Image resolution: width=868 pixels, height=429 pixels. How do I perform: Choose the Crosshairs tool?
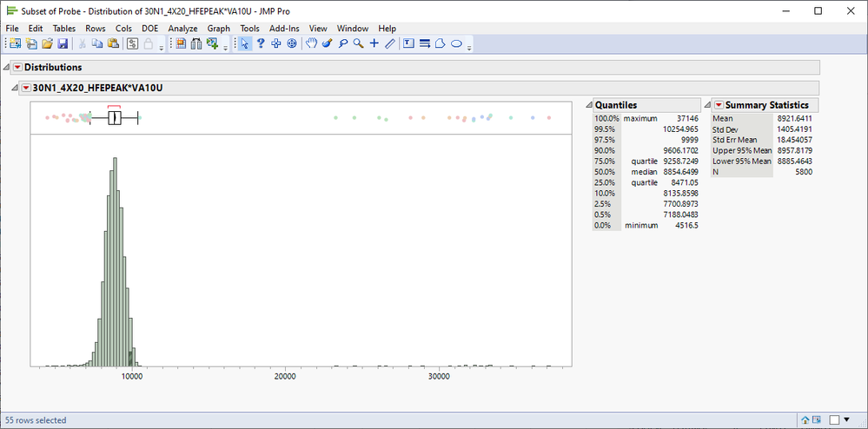click(x=374, y=43)
